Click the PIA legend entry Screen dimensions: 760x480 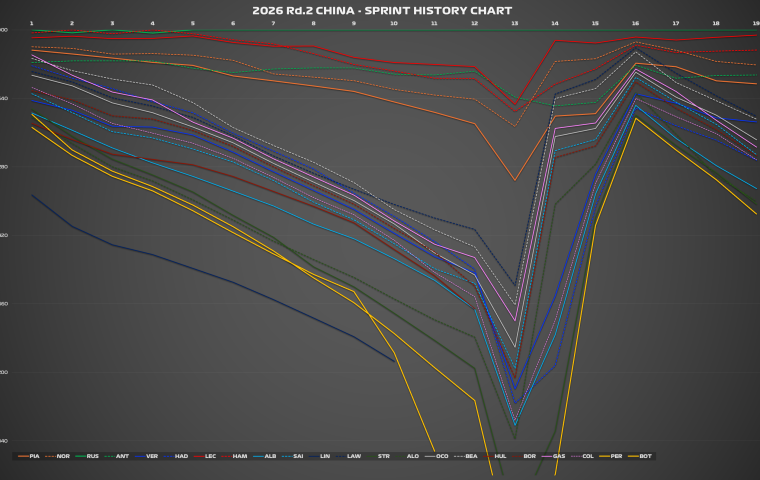[35, 456]
